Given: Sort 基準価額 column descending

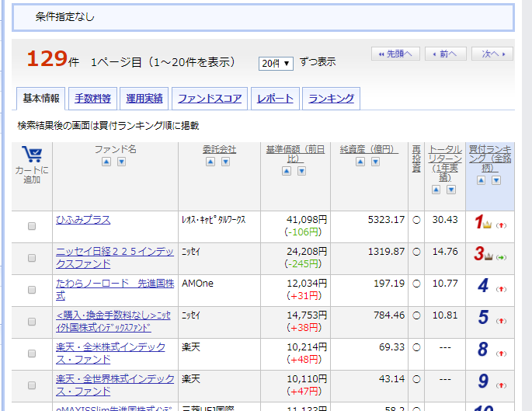Looking at the screenshot, I should coord(301,171).
